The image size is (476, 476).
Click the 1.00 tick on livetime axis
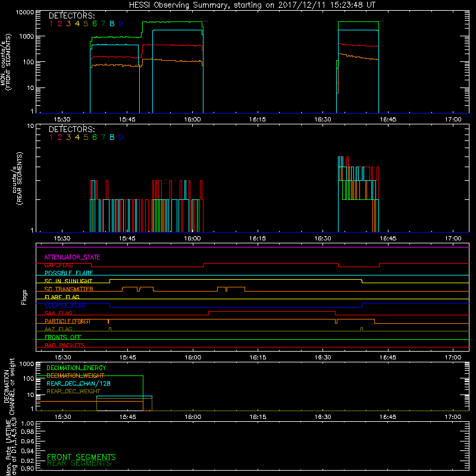[27, 424]
